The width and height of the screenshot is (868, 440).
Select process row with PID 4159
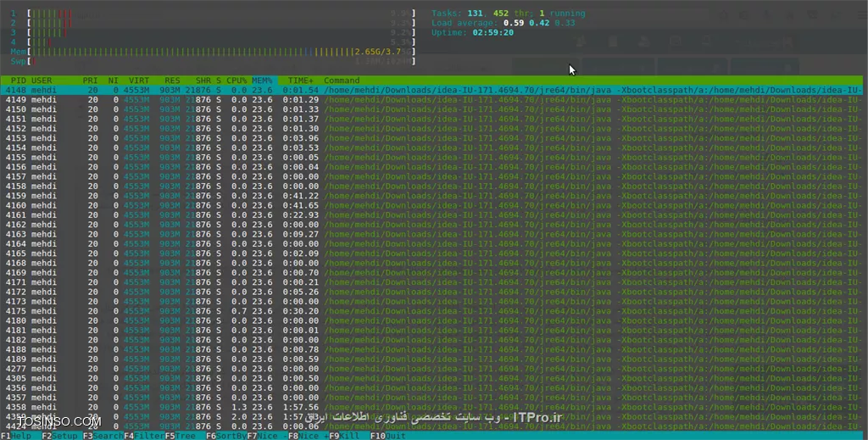pyautogui.click(x=431, y=195)
